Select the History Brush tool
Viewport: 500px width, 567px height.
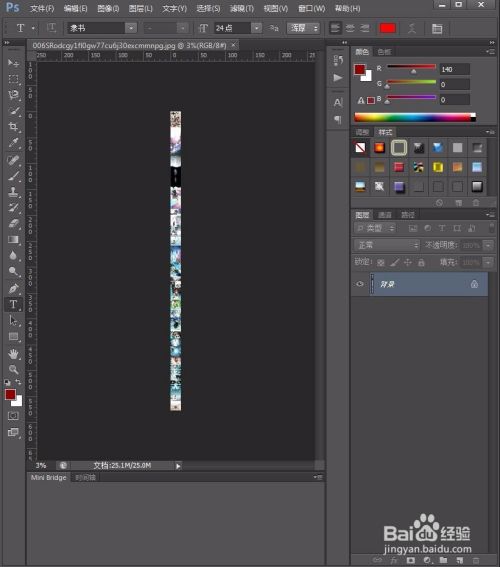point(13,208)
